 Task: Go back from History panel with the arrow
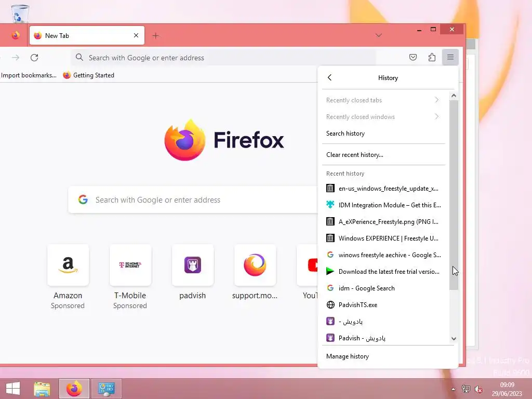coord(329,77)
